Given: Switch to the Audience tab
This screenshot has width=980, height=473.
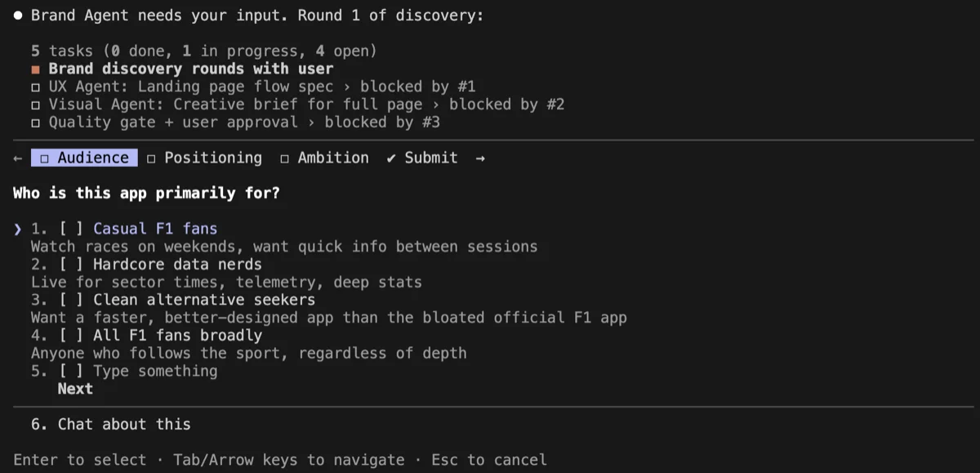Looking at the screenshot, I should [84, 158].
